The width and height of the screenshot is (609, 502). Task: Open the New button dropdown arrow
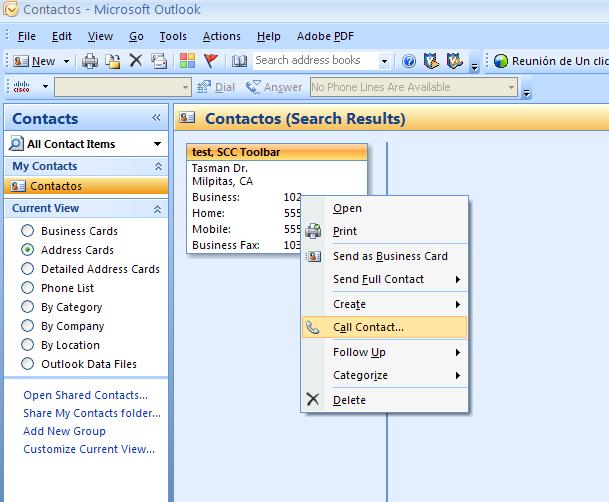pyautogui.click(x=66, y=61)
